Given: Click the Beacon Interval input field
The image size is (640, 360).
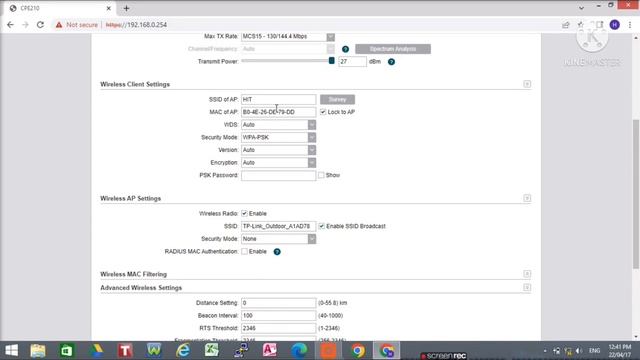Looking at the screenshot, I should pos(278,316).
